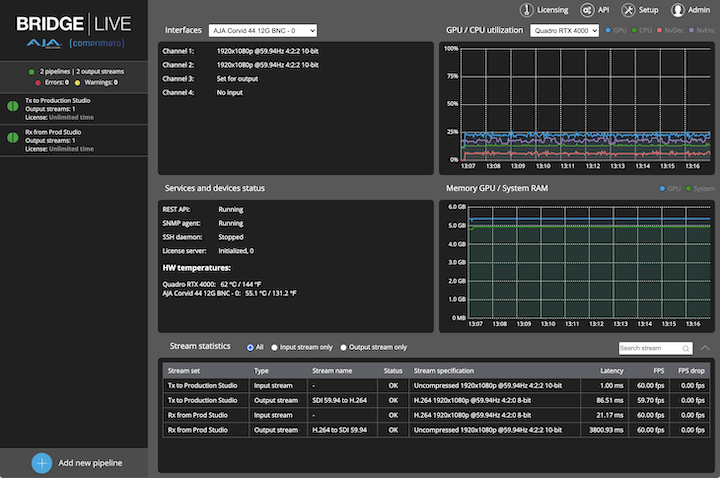
Task: Open the Interfaces AJA Corvid dropdown
Action: coord(263,31)
